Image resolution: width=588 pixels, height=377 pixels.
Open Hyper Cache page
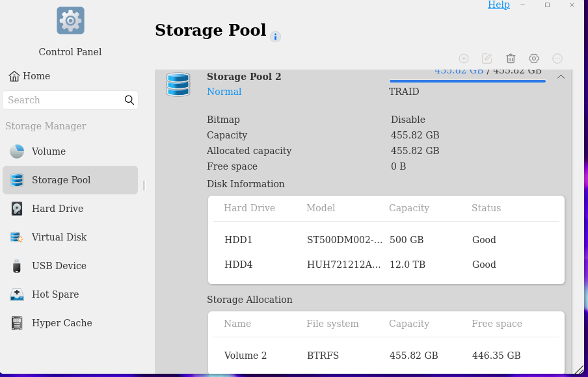click(70, 323)
